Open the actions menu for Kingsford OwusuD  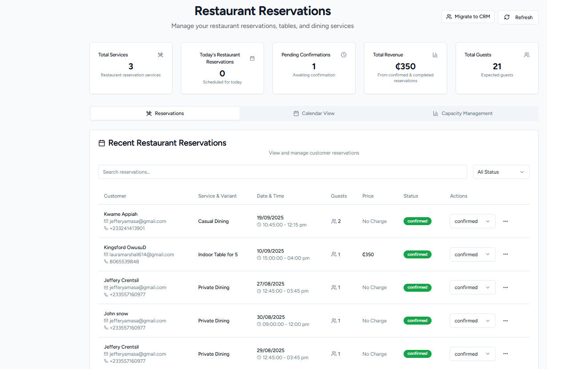tap(505, 254)
